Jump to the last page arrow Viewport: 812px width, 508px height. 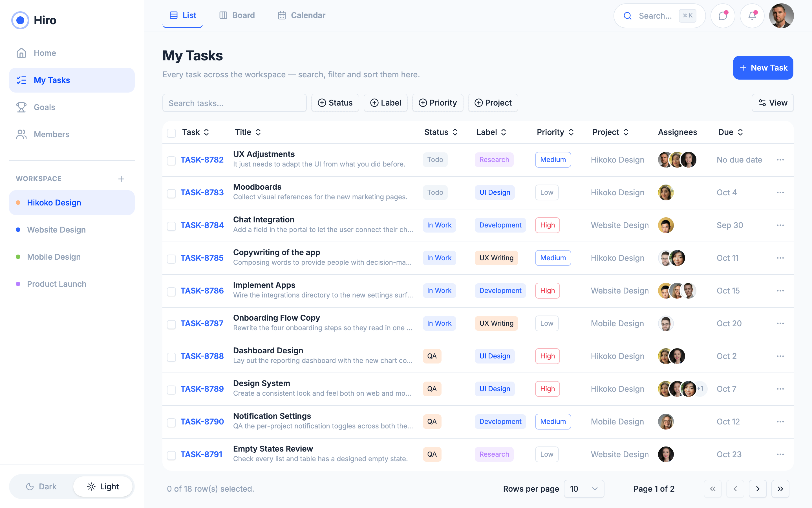780,489
